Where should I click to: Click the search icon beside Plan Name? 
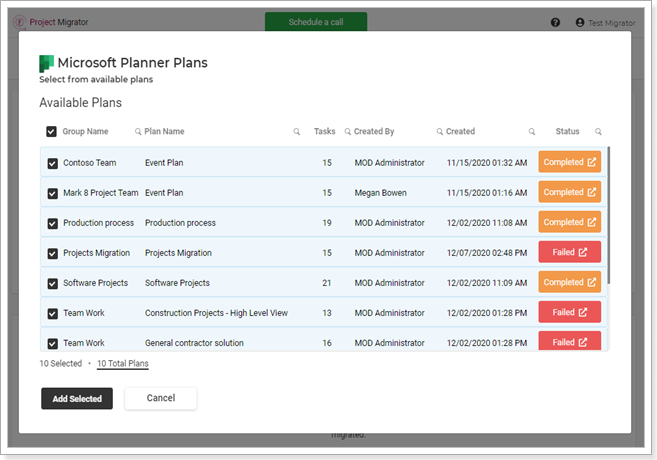(297, 132)
